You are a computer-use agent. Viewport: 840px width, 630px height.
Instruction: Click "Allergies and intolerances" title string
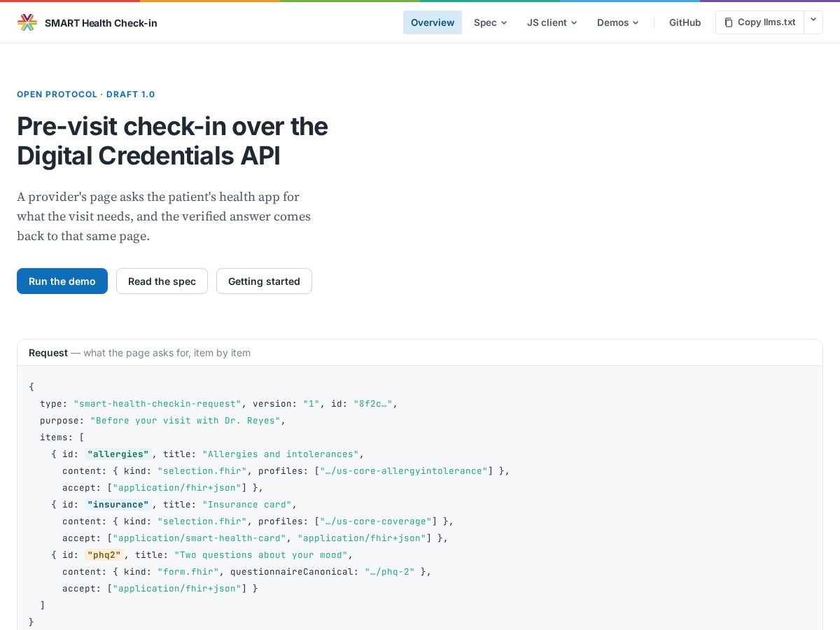click(x=281, y=454)
